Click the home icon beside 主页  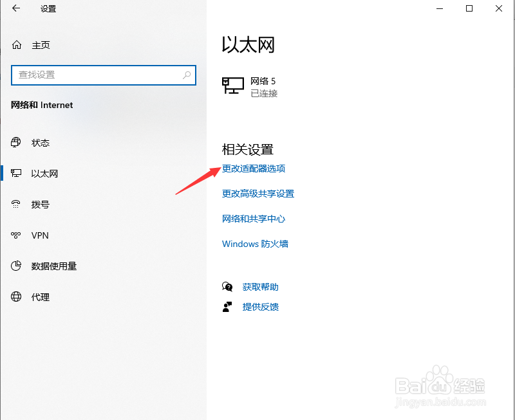pyautogui.click(x=17, y=45)
